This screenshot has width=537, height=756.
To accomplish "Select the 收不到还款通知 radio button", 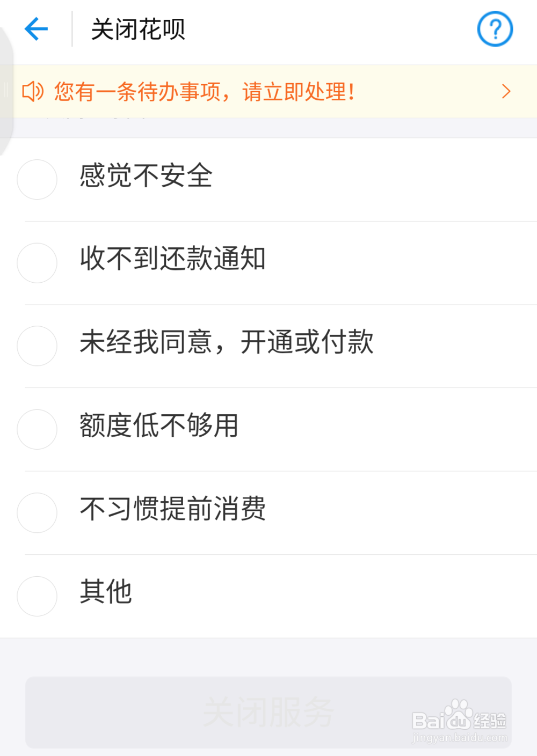I will [x=37, y=263].
